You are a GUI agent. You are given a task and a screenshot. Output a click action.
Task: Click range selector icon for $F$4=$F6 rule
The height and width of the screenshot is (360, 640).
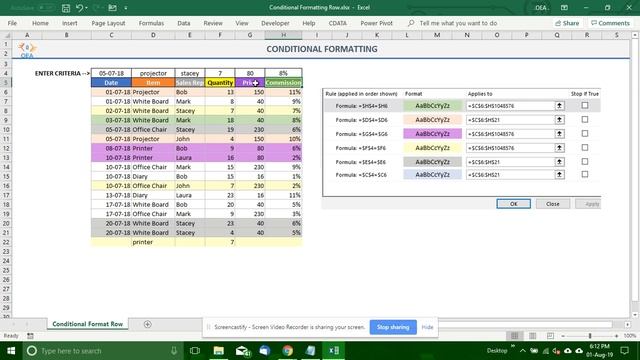[x=559, y=148]
